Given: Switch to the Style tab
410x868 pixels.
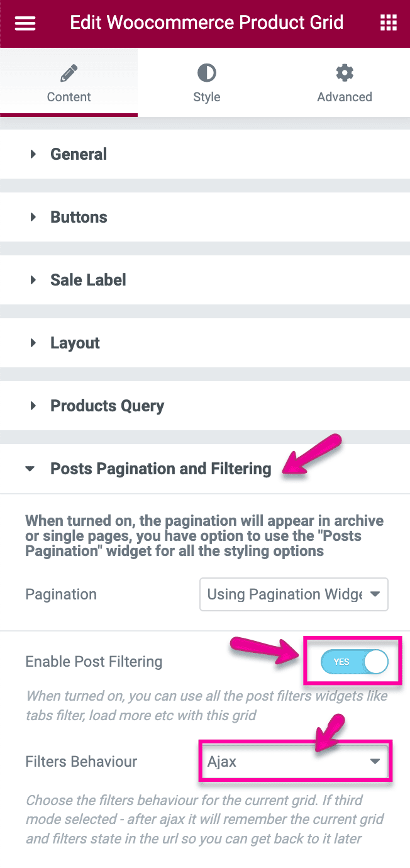Looking at the screenshot, I should [x=206, y=82].
